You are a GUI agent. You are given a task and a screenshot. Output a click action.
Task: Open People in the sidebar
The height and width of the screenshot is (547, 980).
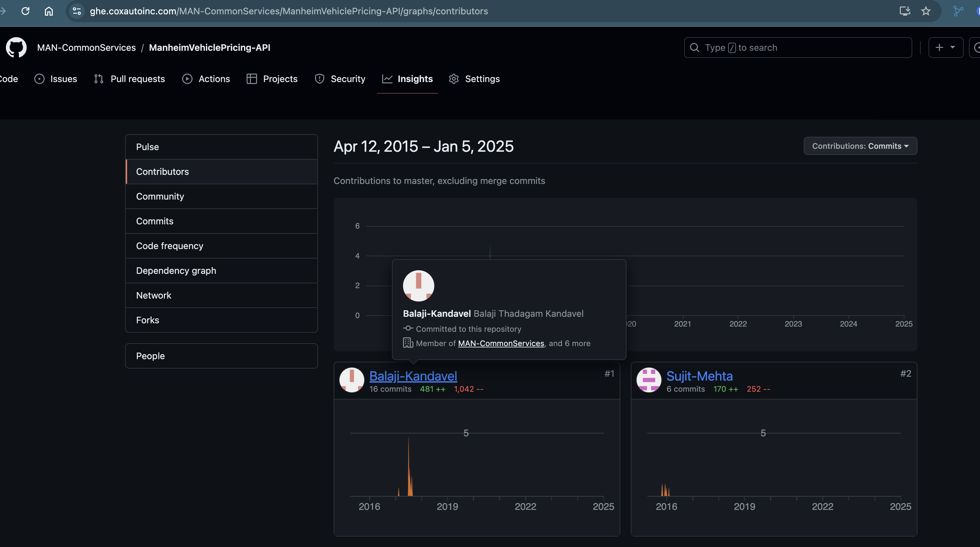pos(222,356)
